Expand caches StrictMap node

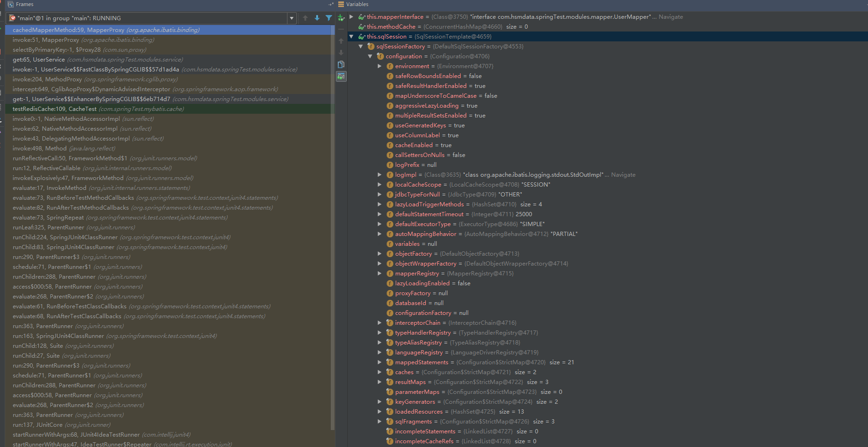click(380, 372)
